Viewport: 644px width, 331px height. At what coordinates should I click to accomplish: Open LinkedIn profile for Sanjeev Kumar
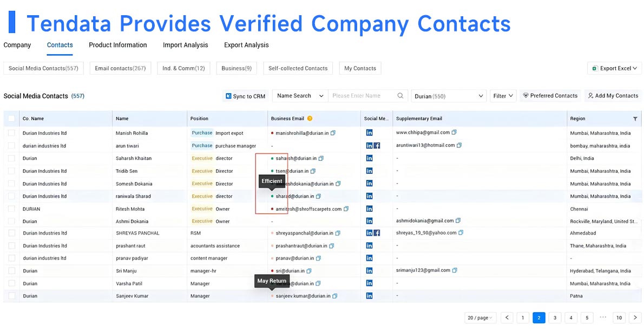click(369, 296)
